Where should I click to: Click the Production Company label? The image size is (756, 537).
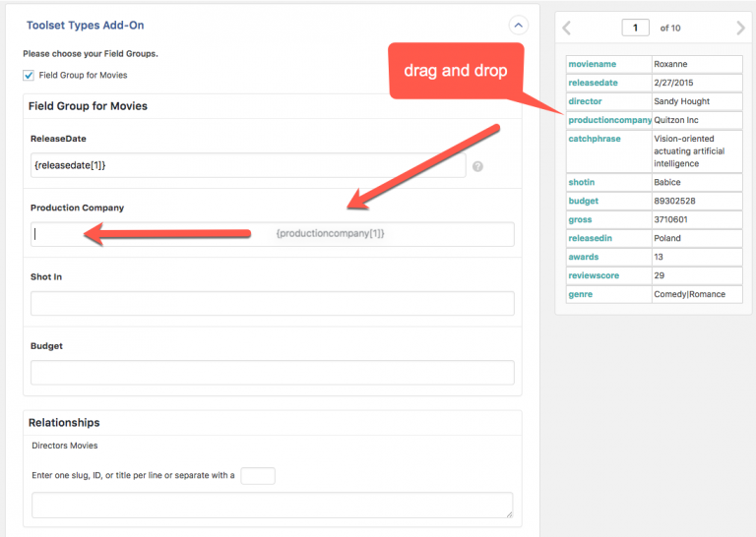pyautogui.click(x=77, y=208)
